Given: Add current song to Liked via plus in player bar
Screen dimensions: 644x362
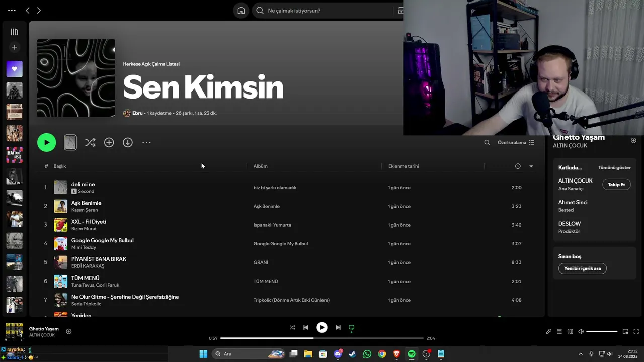Looking at the screenshot, I should pyautogui.click(x=69, y=331).
